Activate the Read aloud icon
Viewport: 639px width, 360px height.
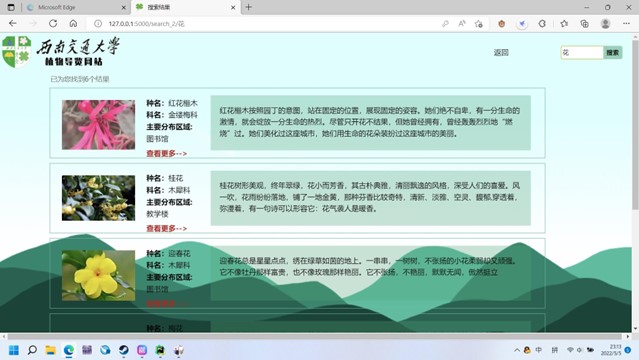pos(462,24)
